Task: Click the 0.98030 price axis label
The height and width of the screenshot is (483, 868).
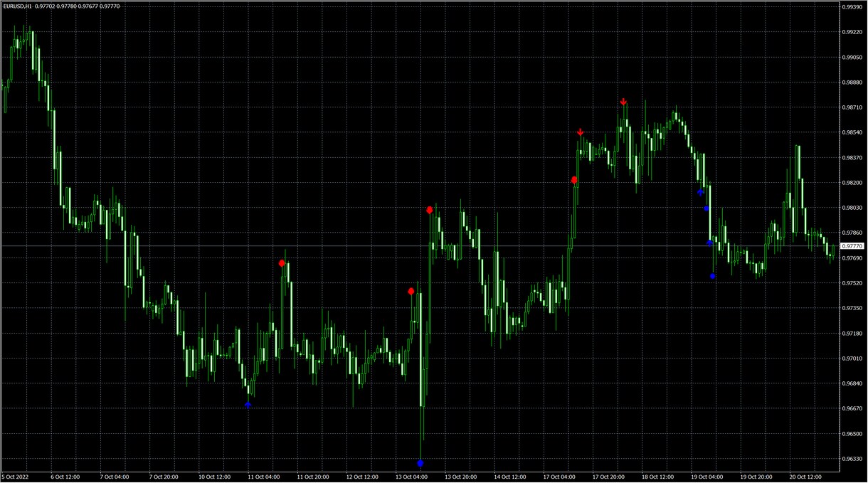Action: (852, 208)
